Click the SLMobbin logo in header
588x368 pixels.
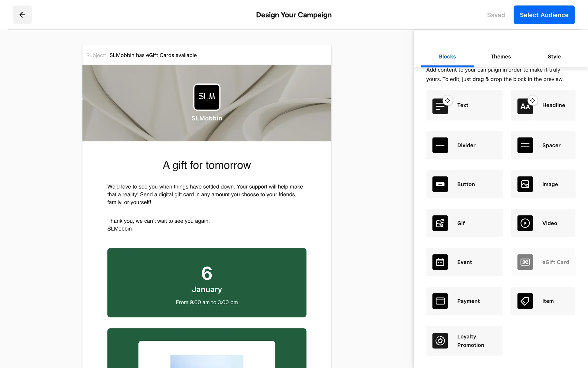207,97
